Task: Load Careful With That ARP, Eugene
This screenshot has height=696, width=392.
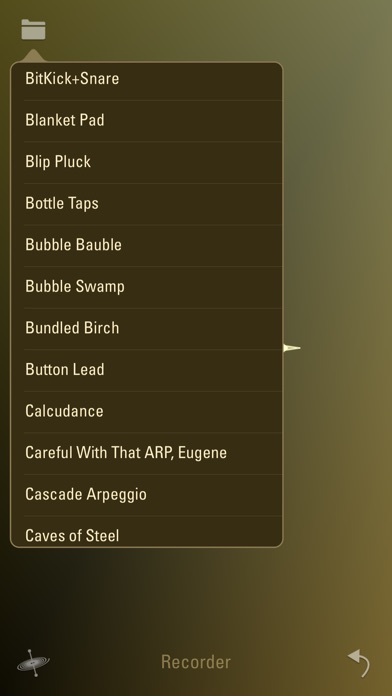Action: [147, 453]
